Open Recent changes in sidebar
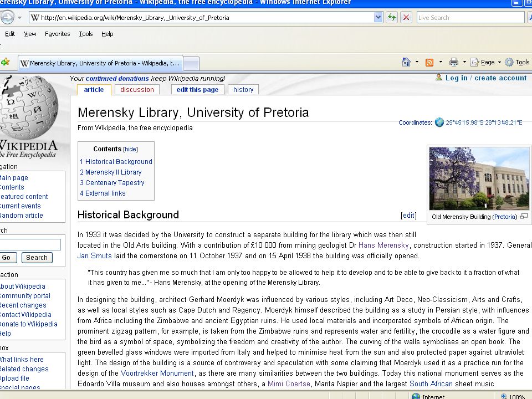Viewport: 532px width, 399px height. tap(23, 305)
